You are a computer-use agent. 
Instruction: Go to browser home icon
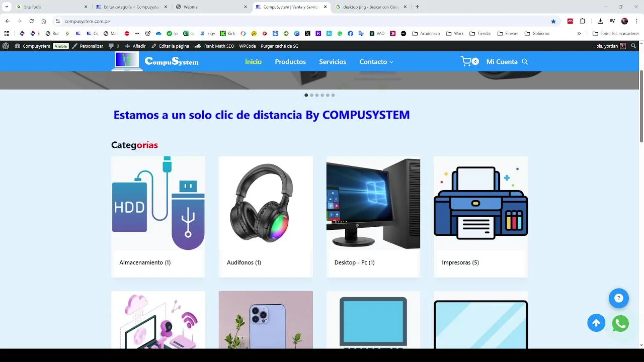coord(44,21)
